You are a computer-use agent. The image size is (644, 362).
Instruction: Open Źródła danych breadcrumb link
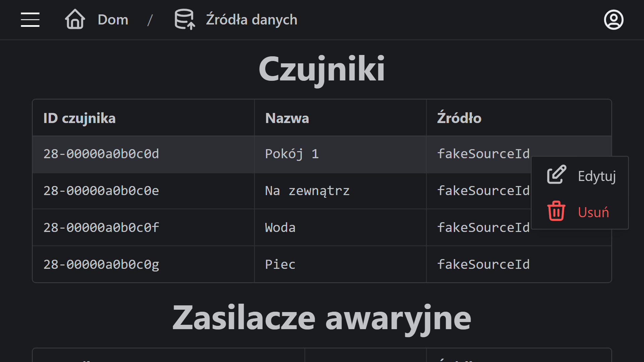[252, 19]
